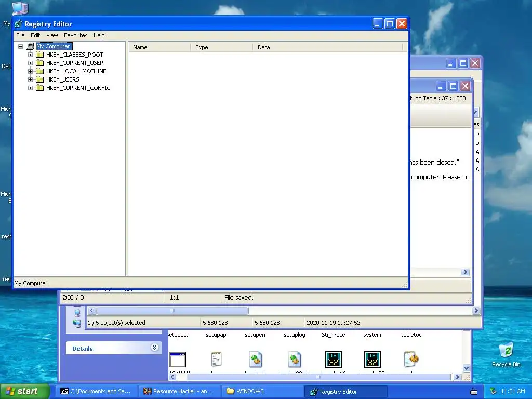Select the gear file icon below setuplog
532x399 pixels.
295,360
